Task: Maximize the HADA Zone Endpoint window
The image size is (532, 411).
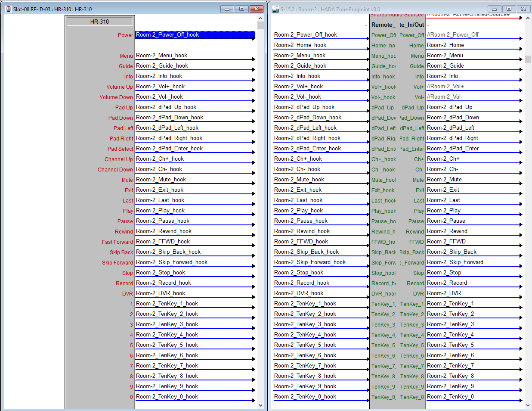Action: 509,9
